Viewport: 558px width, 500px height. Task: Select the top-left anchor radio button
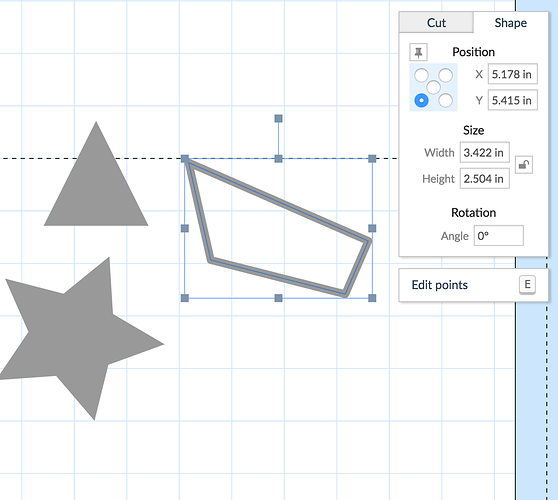[x=421, y=75]
